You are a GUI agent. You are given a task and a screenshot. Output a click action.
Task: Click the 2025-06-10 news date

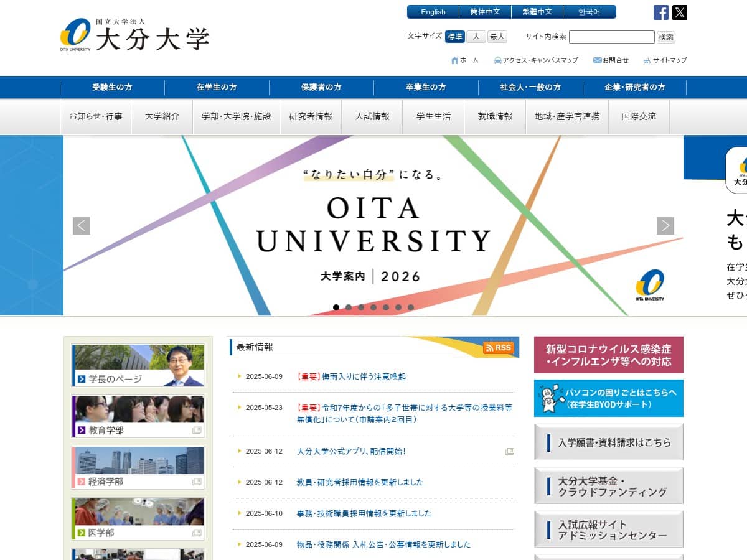pos(264,513)
